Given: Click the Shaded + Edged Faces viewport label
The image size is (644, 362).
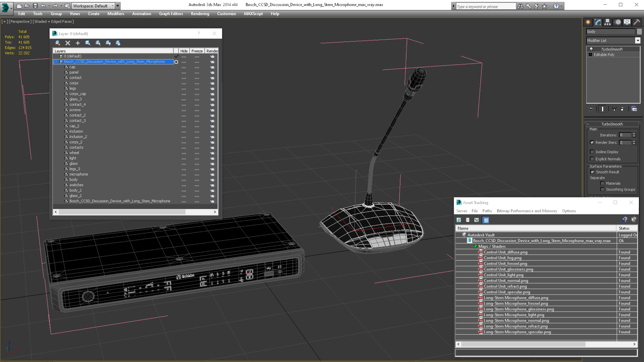Looking at the screenshot, I should click(x=53, y=21).
